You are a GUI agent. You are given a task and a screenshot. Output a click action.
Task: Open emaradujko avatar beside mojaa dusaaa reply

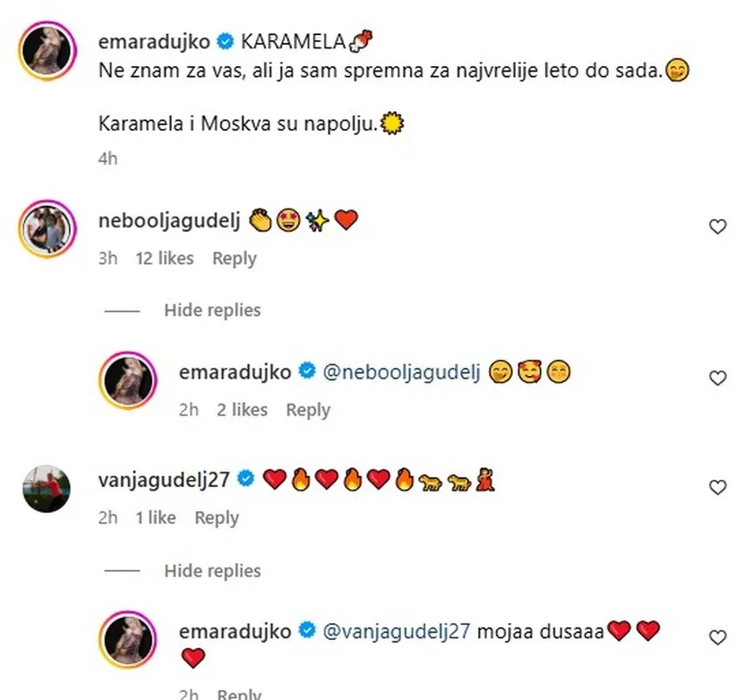(128, 639)
